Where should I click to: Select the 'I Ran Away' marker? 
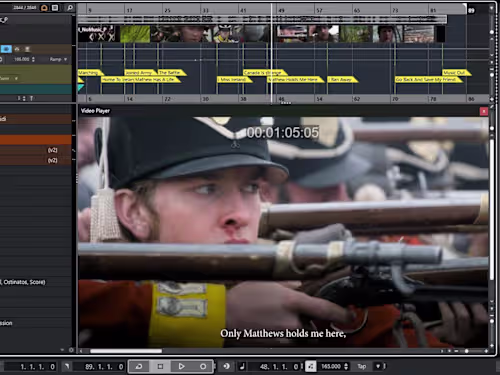(x=342, y=80)
